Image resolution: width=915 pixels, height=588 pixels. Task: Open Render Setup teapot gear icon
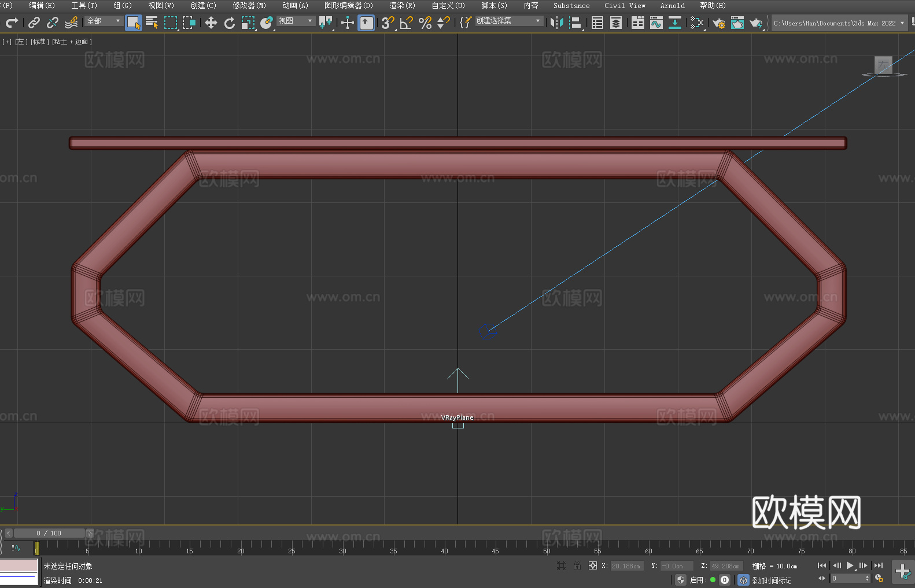(719, 23)
